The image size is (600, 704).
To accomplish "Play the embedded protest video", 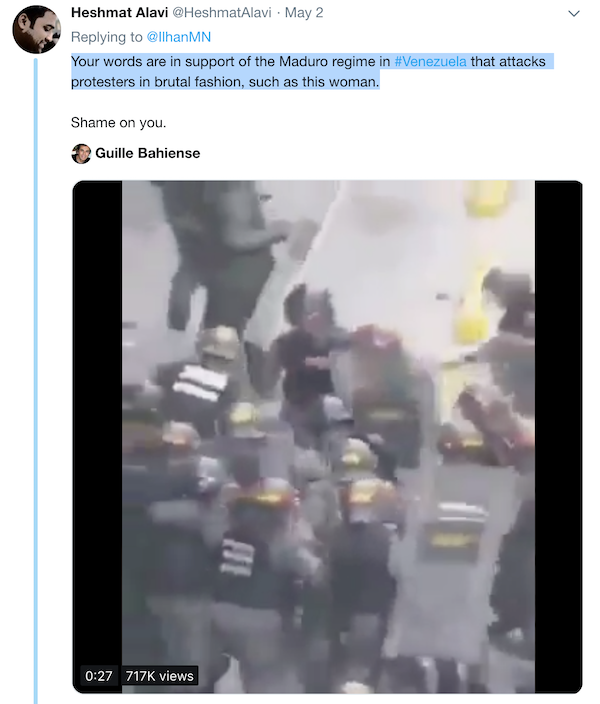I will pyautogui.click(x=327, y=436).
